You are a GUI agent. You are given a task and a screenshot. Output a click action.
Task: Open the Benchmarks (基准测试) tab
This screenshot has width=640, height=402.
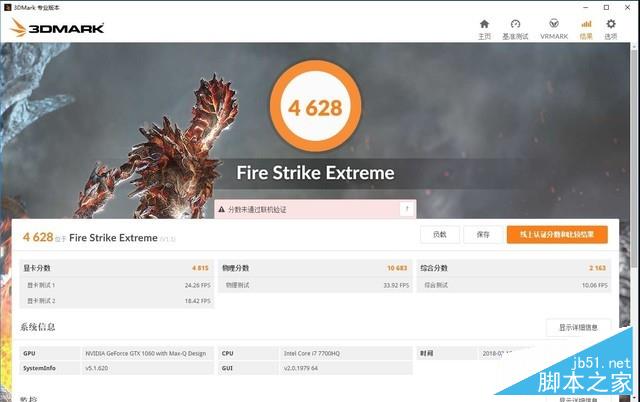tap(515, 29)
